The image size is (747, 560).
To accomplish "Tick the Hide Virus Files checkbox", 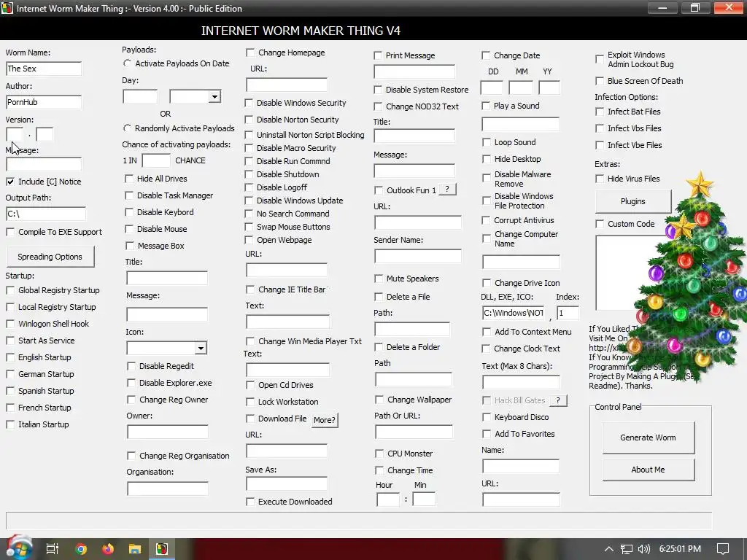I will click(600, 179).
